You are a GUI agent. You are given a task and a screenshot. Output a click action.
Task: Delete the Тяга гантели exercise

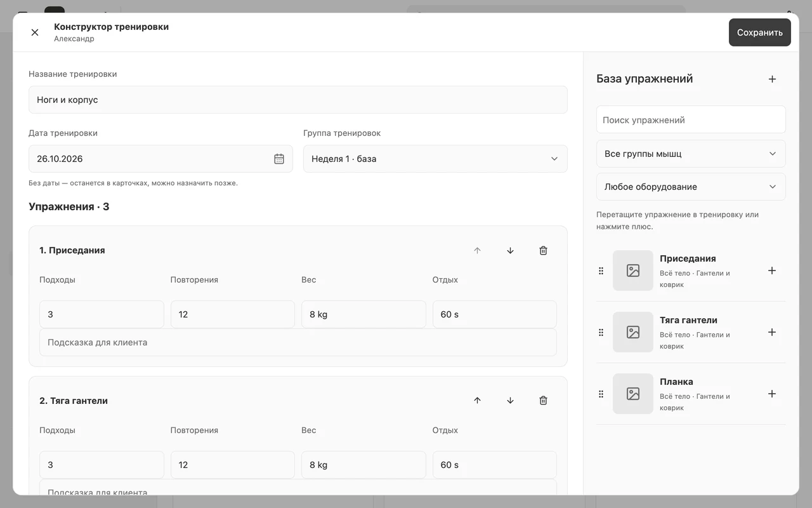click(543, 401)
